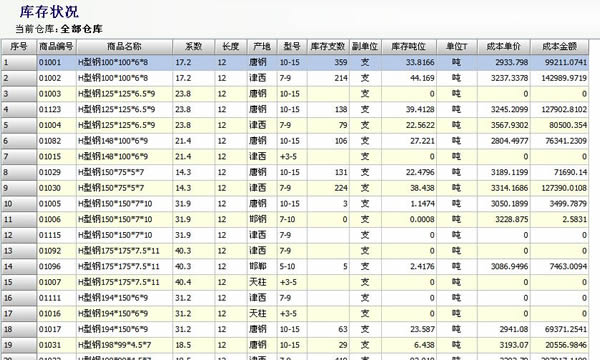Screen dimensions: 600x360
Task: Click product code 01017
Action: 50,329
